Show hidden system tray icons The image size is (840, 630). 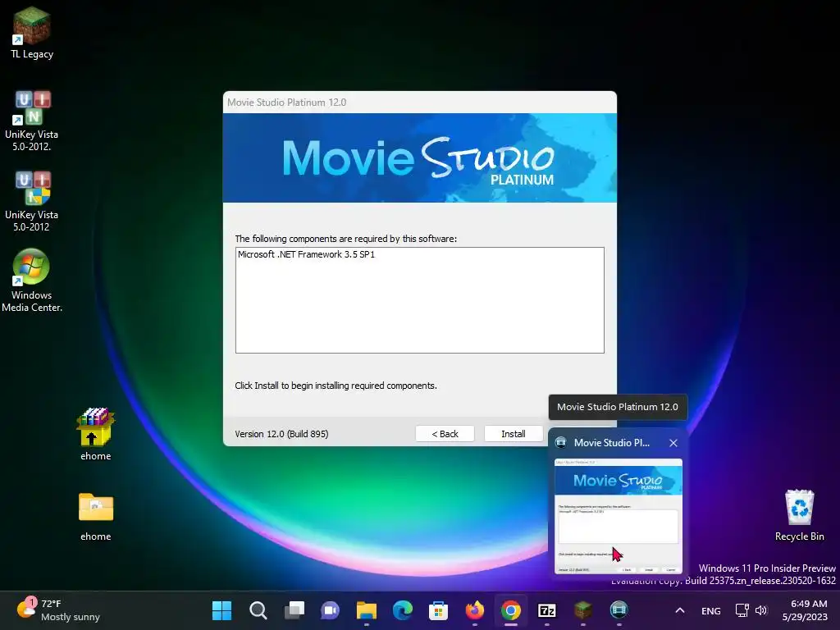click(x=680, y=610)
